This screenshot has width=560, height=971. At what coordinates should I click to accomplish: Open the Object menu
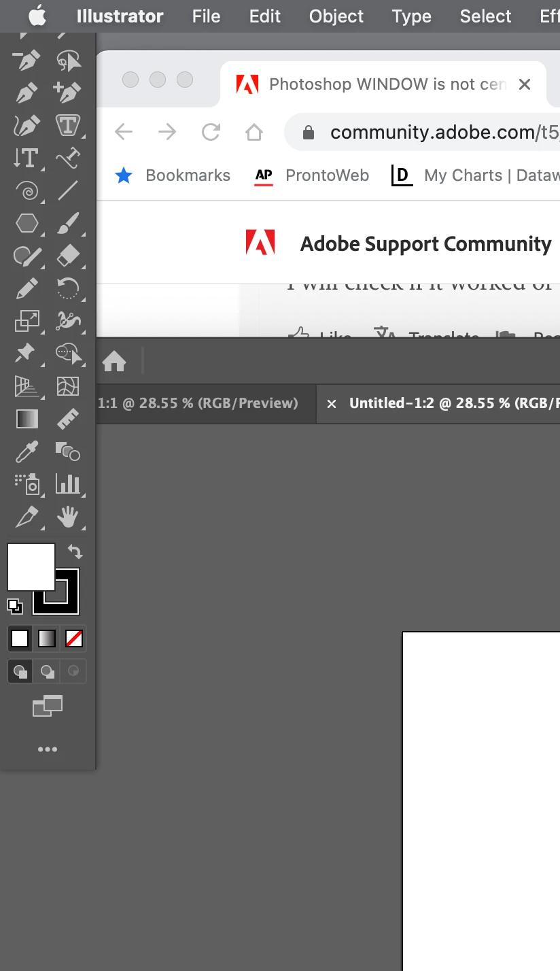(x=336, y=16)
